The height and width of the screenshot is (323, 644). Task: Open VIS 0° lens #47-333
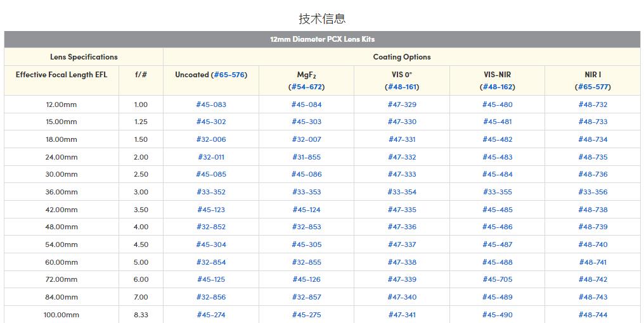tap(402, 174)
